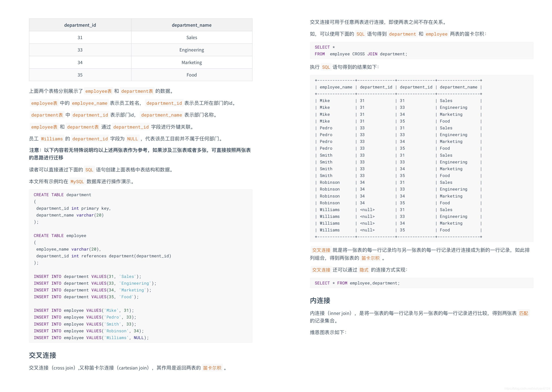Click the 交叉连接 section heading
The image size is (552, 392).
42,355
